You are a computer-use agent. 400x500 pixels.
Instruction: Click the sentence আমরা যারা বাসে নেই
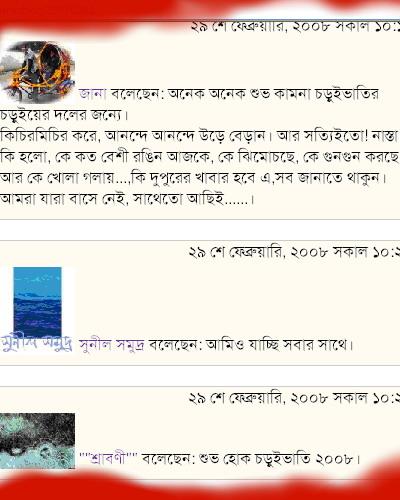tap(127, 199)
